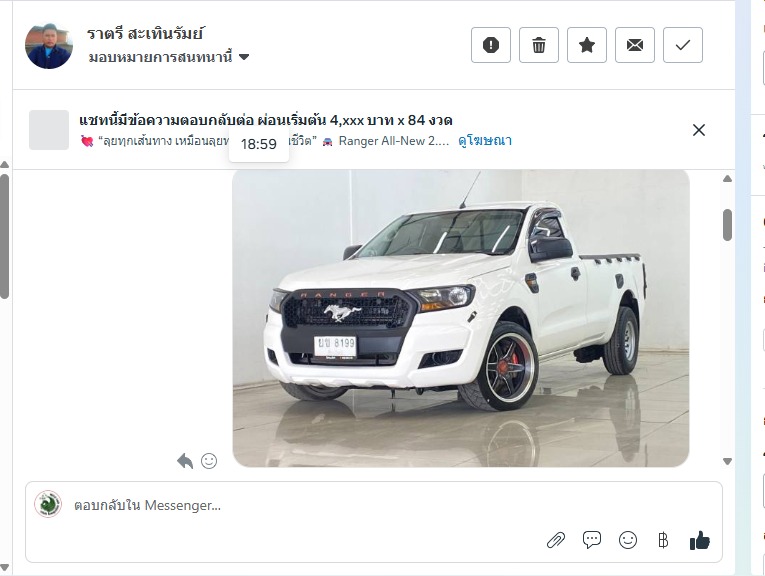React to the photo with emoji

pyautogui.click(x=209, y=461)
